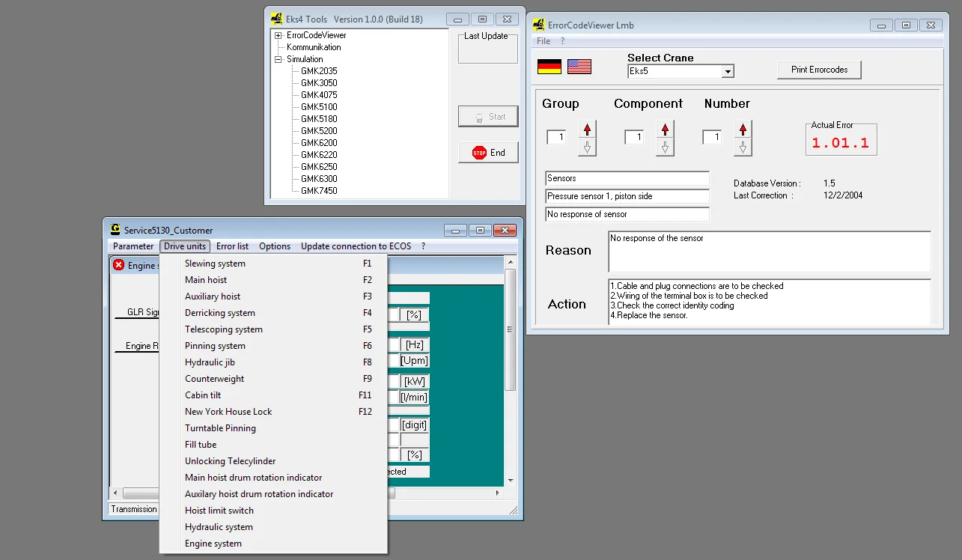Click Service5130_Customer title bar icon

(115, 230)
